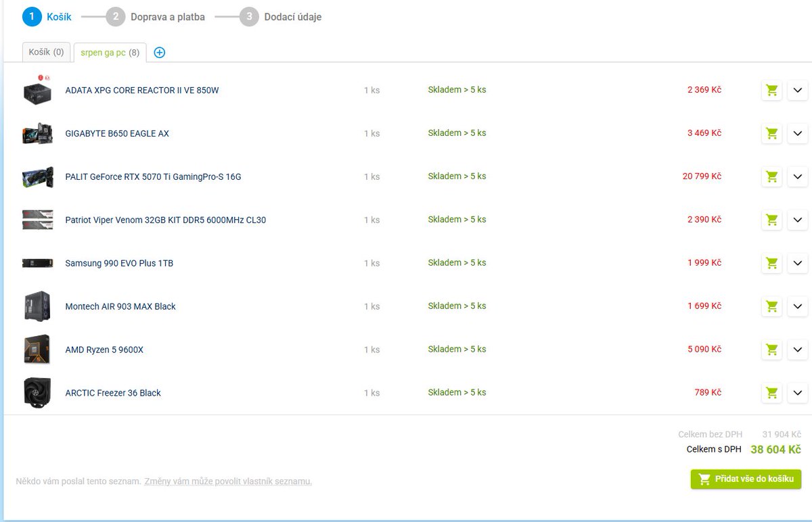The width and height of the screenshot is (812, 522).
Task: Click the 1 999 Kč price
Action: tap(704, 263)
